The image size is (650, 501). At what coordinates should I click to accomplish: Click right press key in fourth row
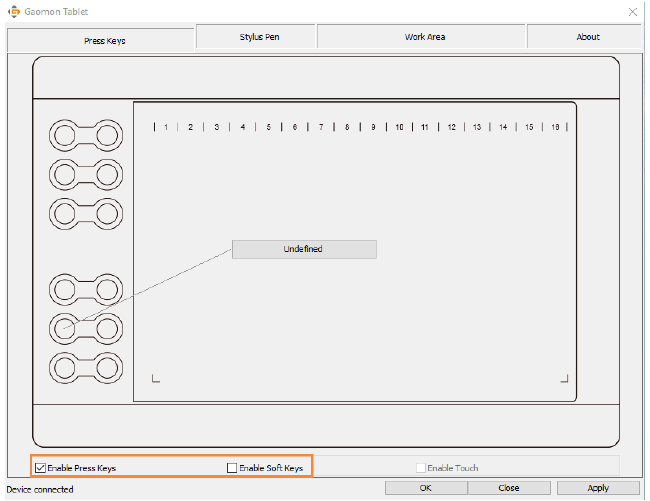tap(107, 289)
